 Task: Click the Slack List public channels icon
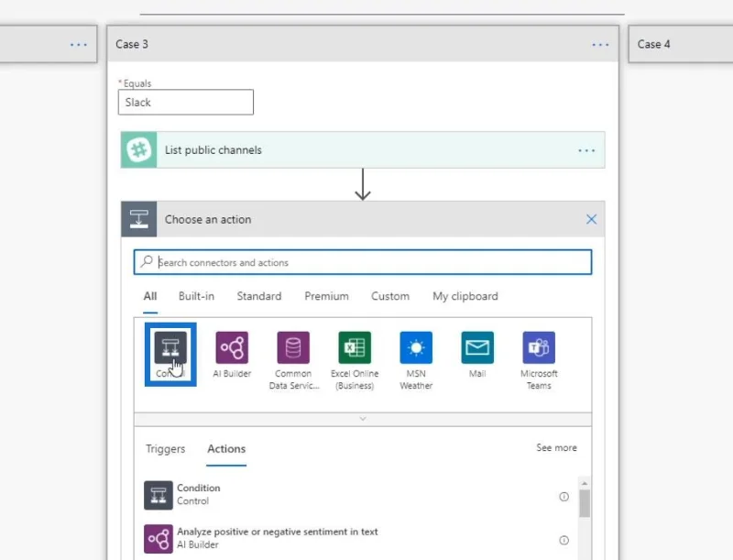139,150
